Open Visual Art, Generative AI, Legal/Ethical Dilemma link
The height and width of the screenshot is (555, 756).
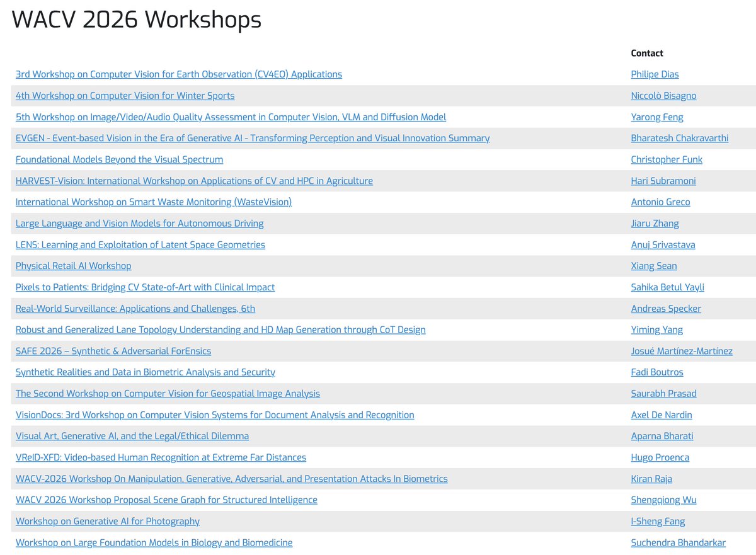click(132, 436)
